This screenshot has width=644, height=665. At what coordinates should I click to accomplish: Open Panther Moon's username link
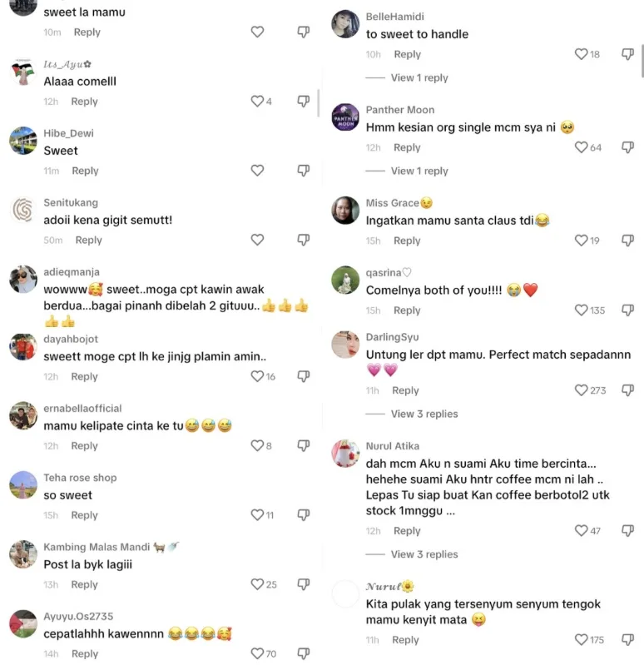399,110
